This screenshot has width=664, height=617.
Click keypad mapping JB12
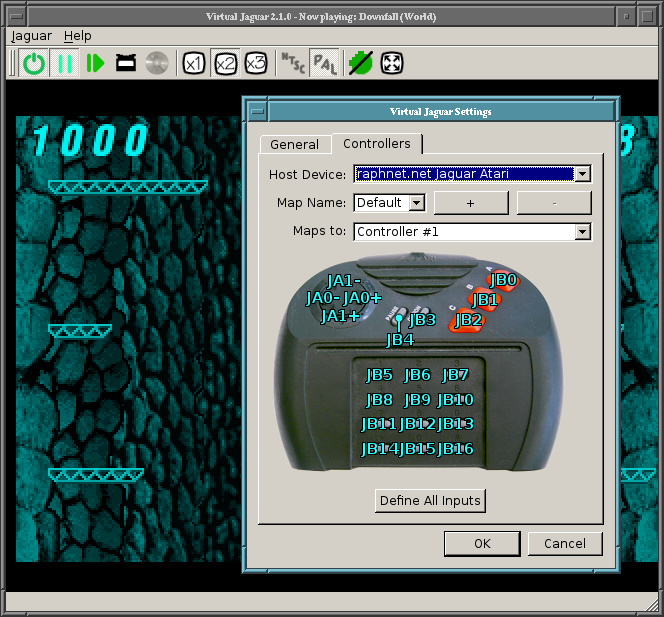point(417,424)
